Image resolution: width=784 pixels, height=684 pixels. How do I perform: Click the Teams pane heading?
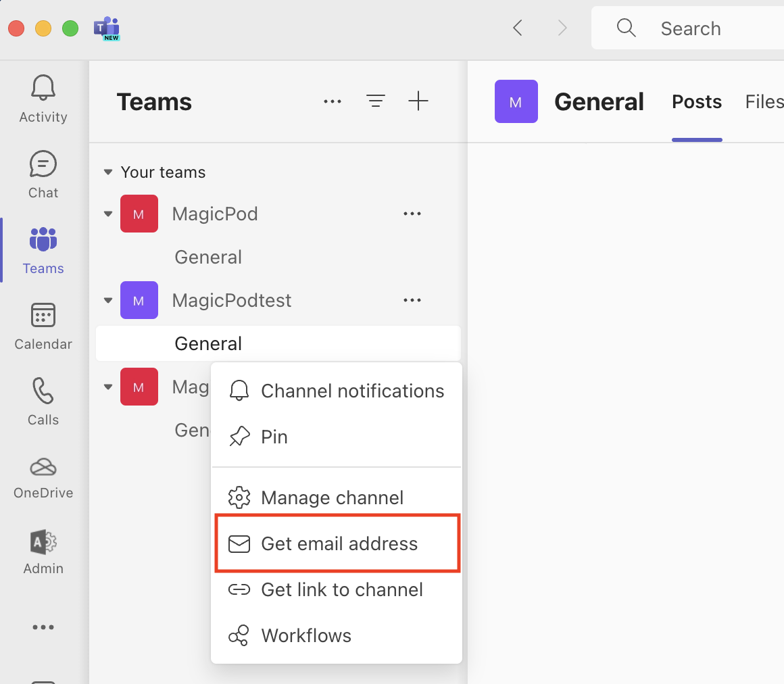(154, 102)
